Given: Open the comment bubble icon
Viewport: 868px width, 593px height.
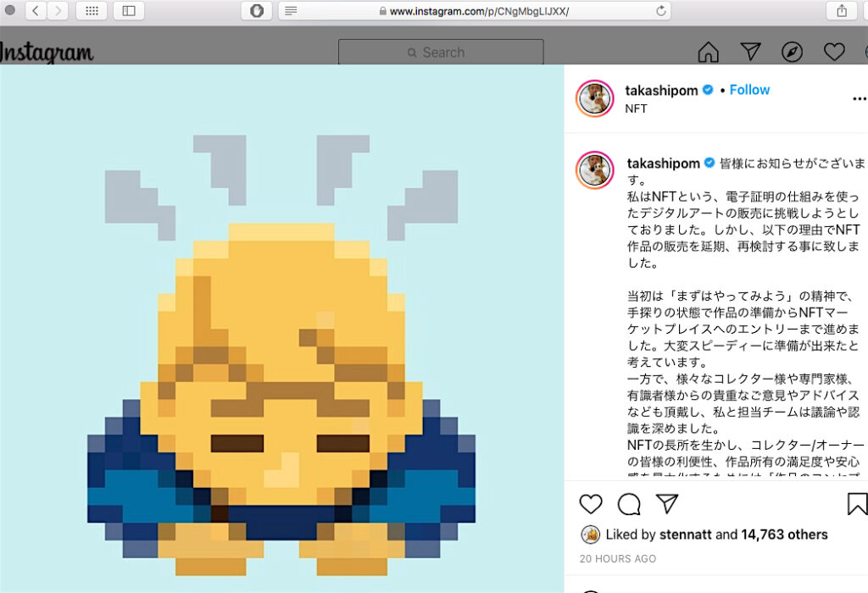Looking at the screenshot, I should tap(629, 504).
